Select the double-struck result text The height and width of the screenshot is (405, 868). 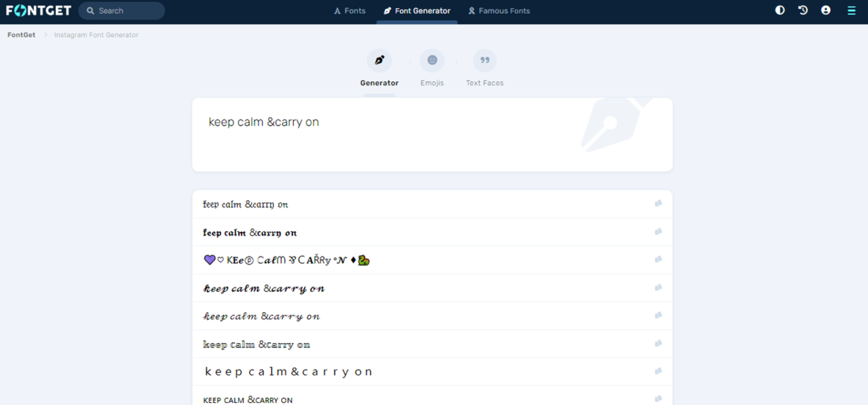(256, 345)
